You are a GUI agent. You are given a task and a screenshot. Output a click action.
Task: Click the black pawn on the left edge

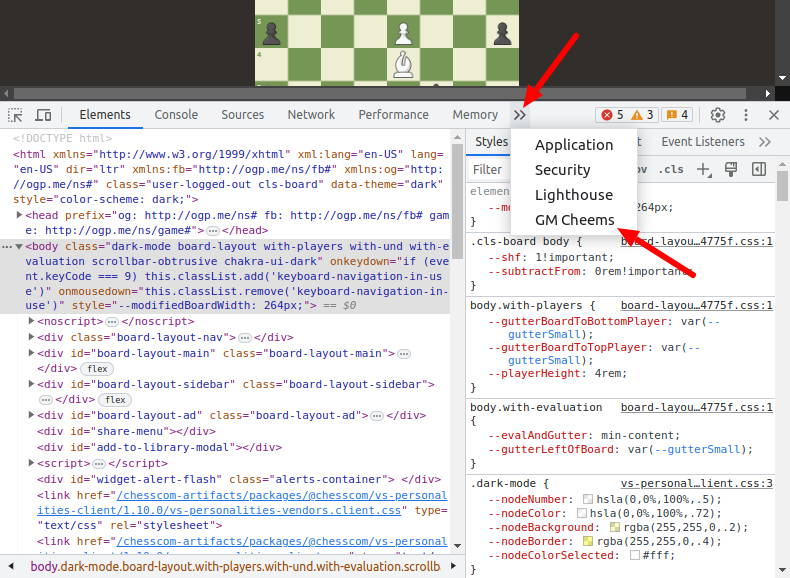coord(272,34)
